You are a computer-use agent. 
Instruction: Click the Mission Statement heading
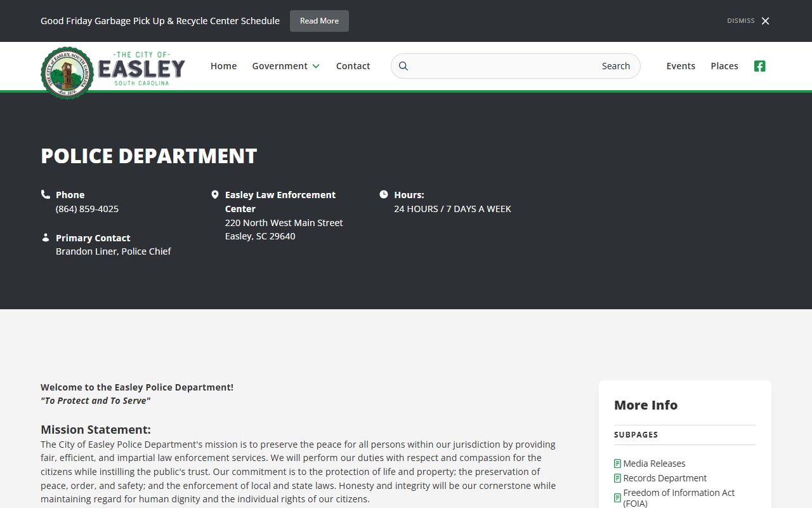coord(96,430)
